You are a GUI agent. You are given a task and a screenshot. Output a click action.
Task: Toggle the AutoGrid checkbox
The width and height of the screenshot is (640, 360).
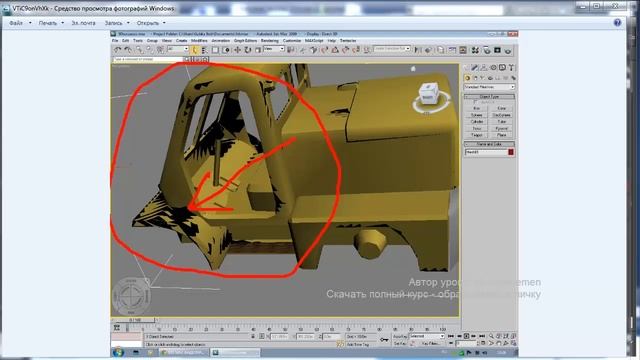point(475,102)
